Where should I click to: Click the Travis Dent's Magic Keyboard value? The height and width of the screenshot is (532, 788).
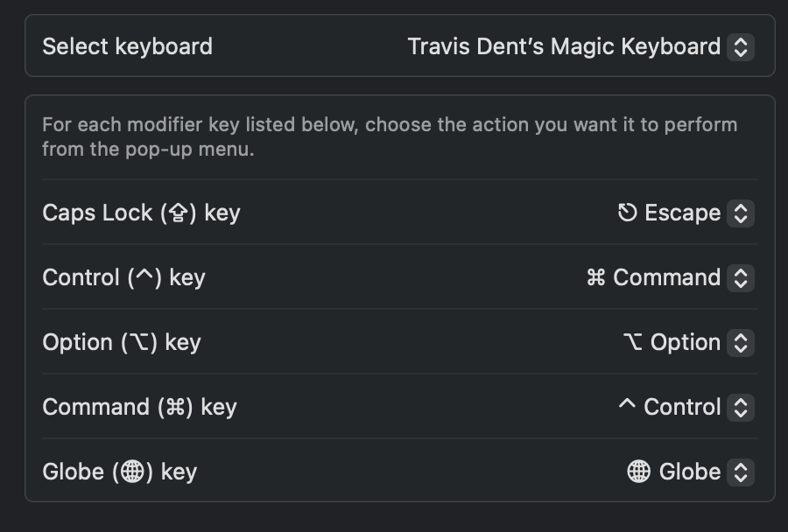click(564, 46)
